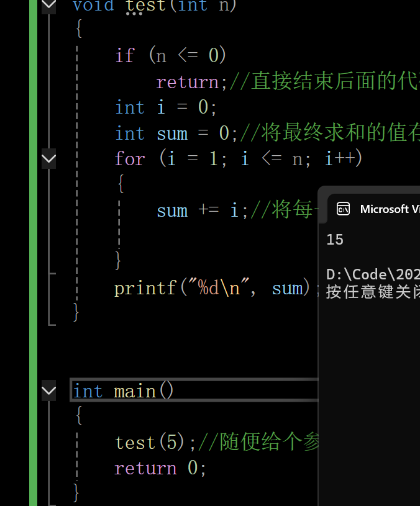Click the 'return;' statement in test

tap(192, 82)
